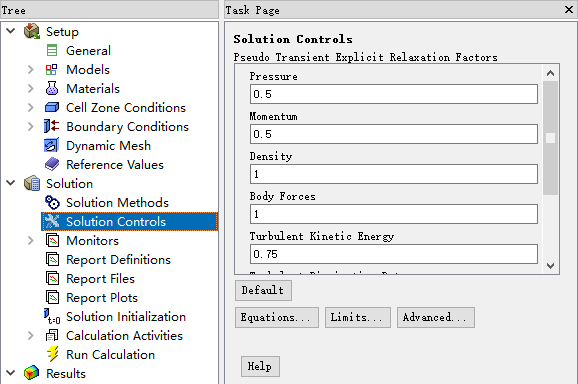Click the Turbulent Kinetic Energy field
578x384 pixels.
point(394,254)
